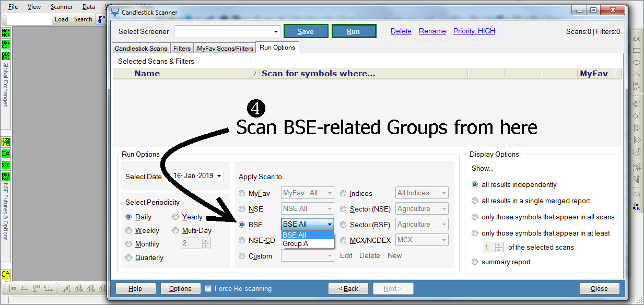Select the rectangle drawing tool
The image size is (644, 305).
pos(637,51)
